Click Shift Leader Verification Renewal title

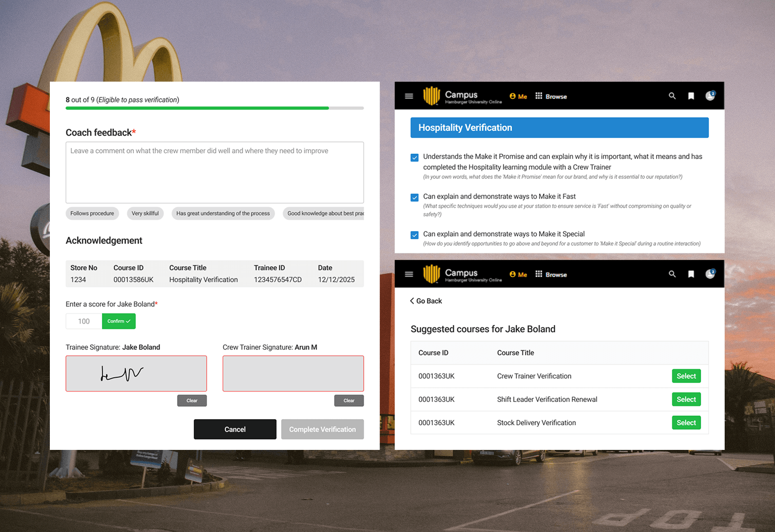(547, 399)
